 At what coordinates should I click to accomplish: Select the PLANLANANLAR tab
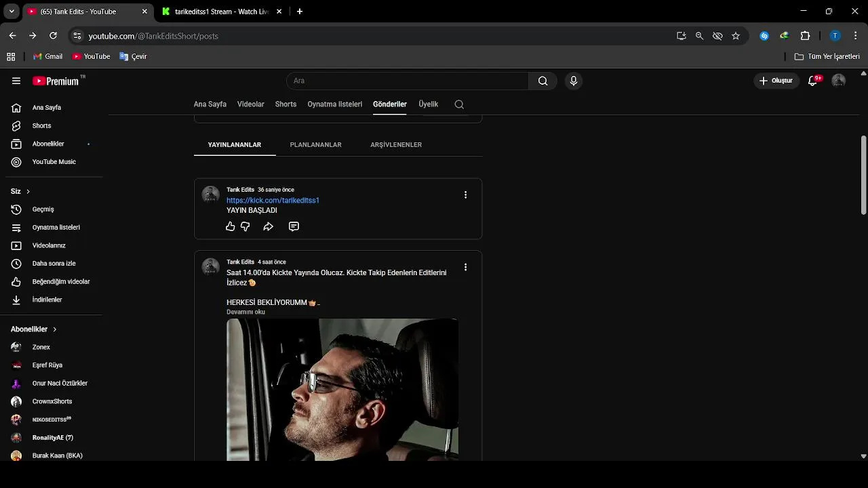[x=315, y=145]
